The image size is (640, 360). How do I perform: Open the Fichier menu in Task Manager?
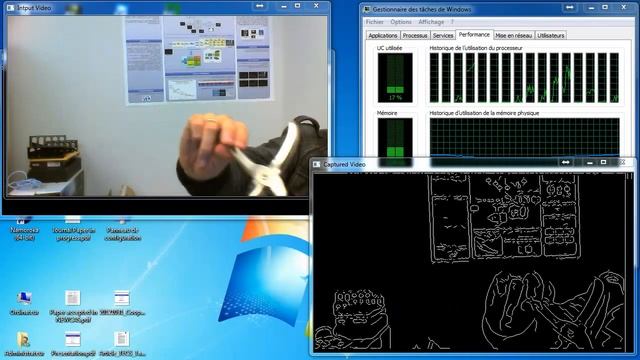click(374, 22)
